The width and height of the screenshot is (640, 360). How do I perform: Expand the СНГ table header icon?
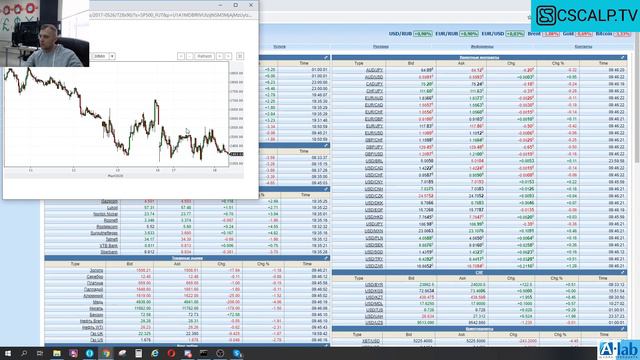pyautogui.click(x=623, y=272)
